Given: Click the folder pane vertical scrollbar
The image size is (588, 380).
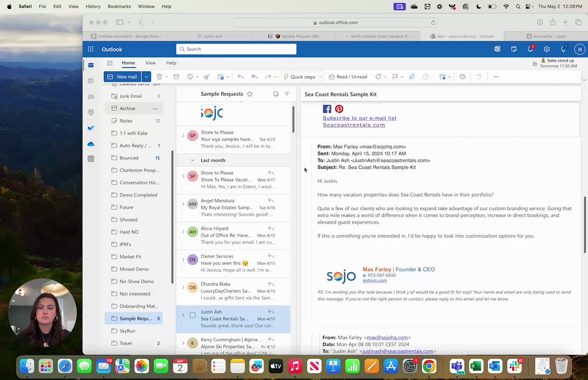Looking at the screenshot, I should click(x=172, y=217).
